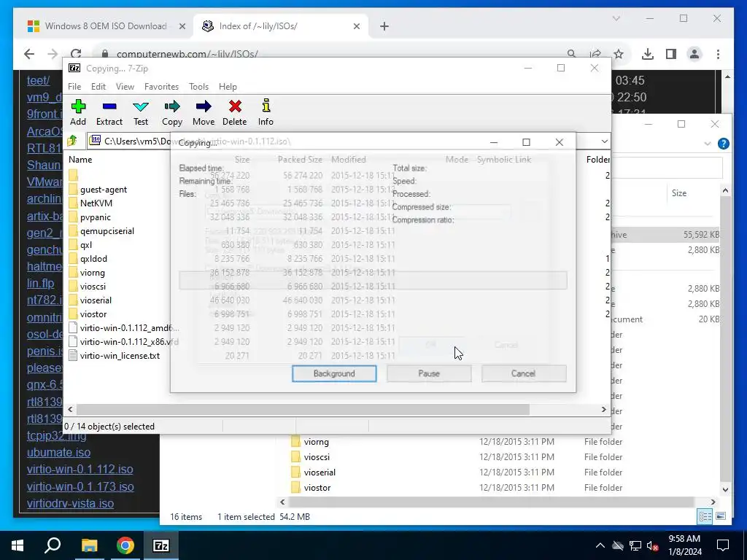Open the Windows Start menu
Viewport: 747px width, 560px height.
coord(18,545)
